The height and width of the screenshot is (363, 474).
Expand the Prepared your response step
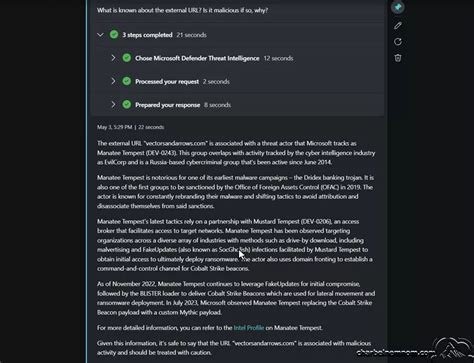[113, 105]
